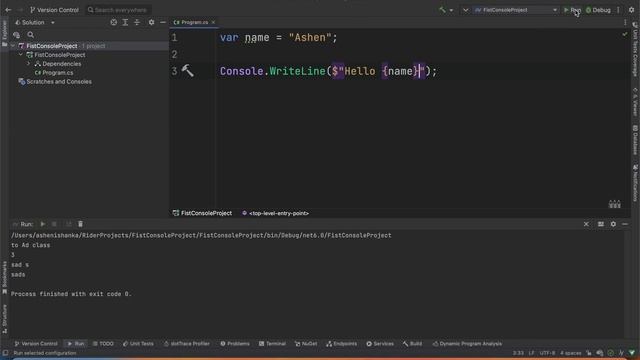This screenshot has height=360, width=640.
Task: Open the editor tabs more options menu
Action: (x=625, y=22)
